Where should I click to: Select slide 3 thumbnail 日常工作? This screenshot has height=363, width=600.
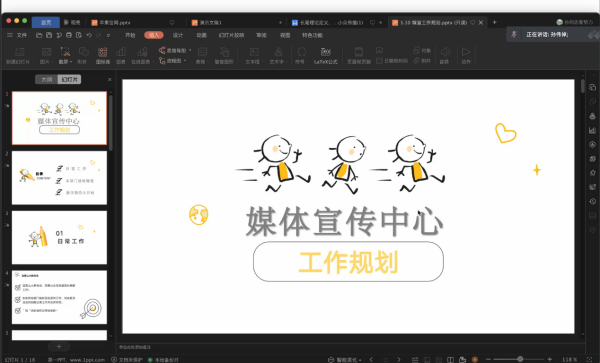pyautogui.click(x=59, y=238)
